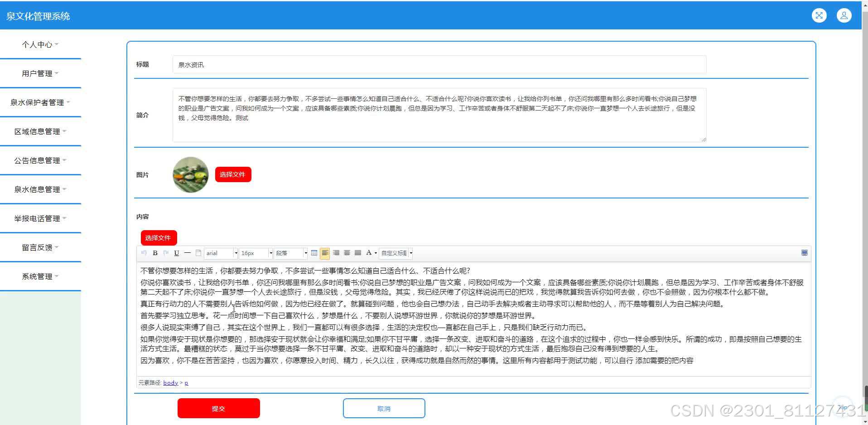
Task: Click into the rich text editor content area
Action: (473, 318)
